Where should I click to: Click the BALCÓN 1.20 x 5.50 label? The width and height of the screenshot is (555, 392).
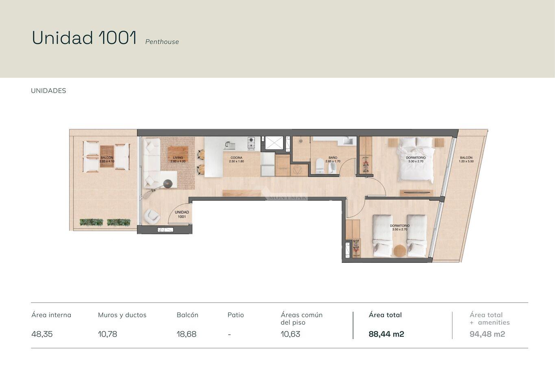click(x=466, y=159)
